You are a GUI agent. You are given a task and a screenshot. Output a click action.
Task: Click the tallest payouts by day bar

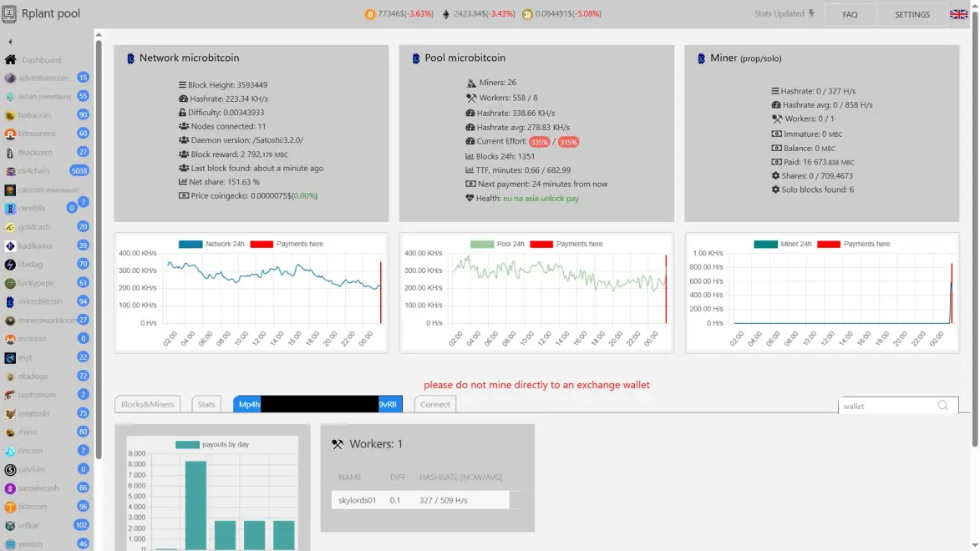(x=195, y=505)
